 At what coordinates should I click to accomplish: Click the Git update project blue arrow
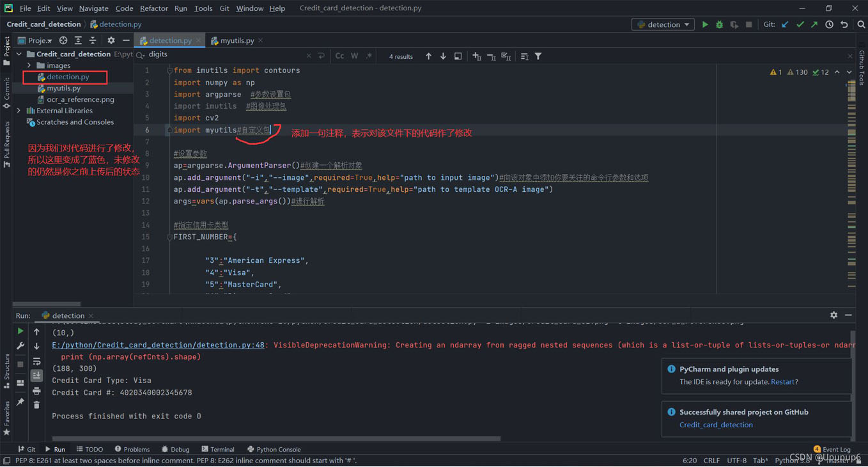coord(785,24)
